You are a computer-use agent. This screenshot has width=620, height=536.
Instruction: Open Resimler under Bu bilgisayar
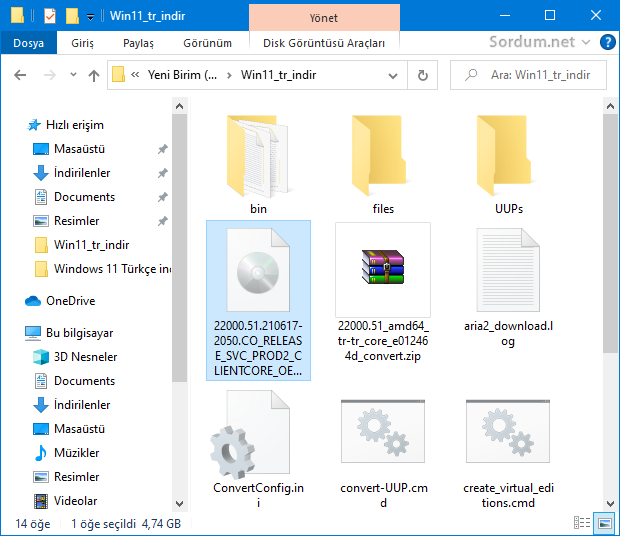pyautogui.click(x=66, y=477)
